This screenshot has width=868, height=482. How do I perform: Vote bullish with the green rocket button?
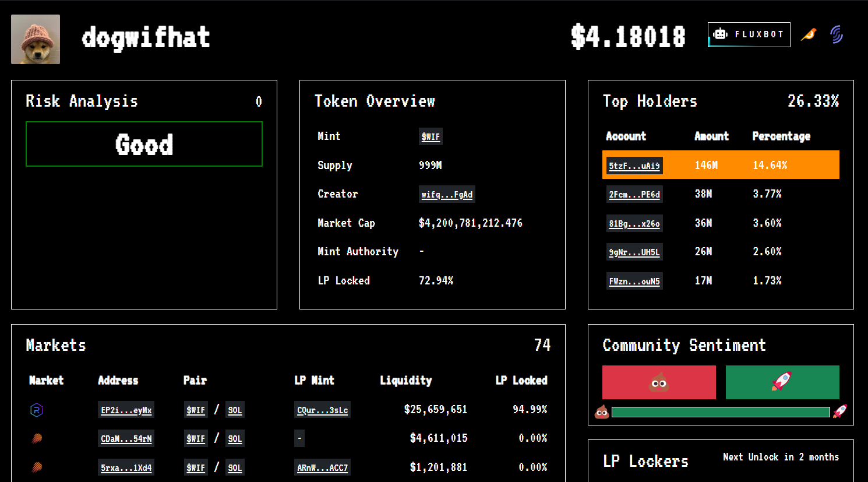(x=782, y=382)
